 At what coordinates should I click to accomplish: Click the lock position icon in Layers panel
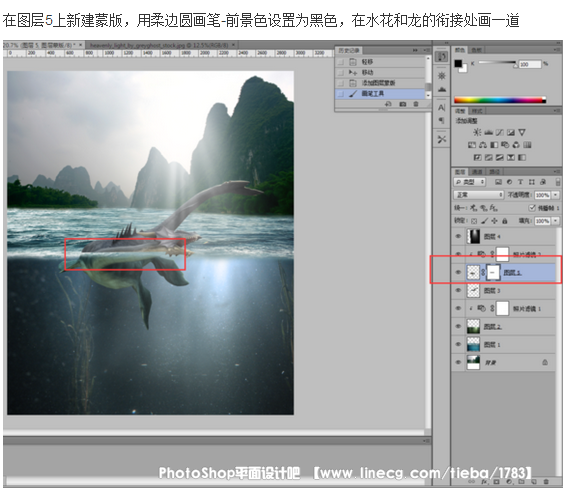494,221
